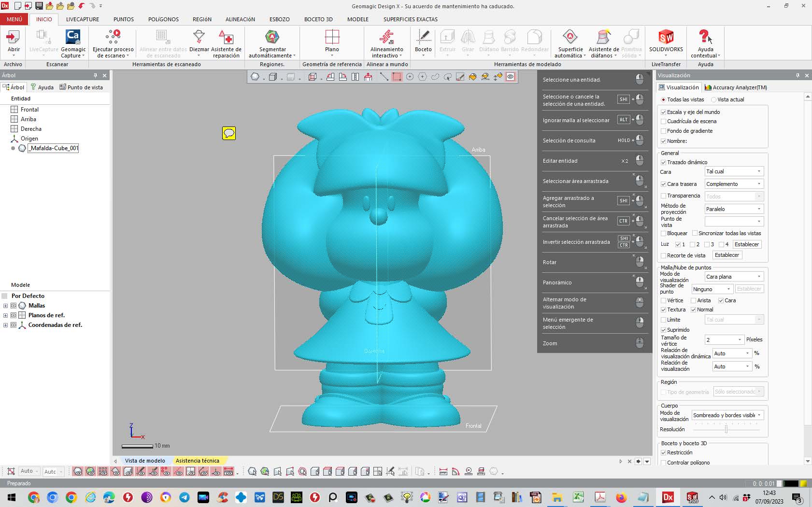
Task: Select Todas las vistas radio option
Action: [x=664, y=100]
